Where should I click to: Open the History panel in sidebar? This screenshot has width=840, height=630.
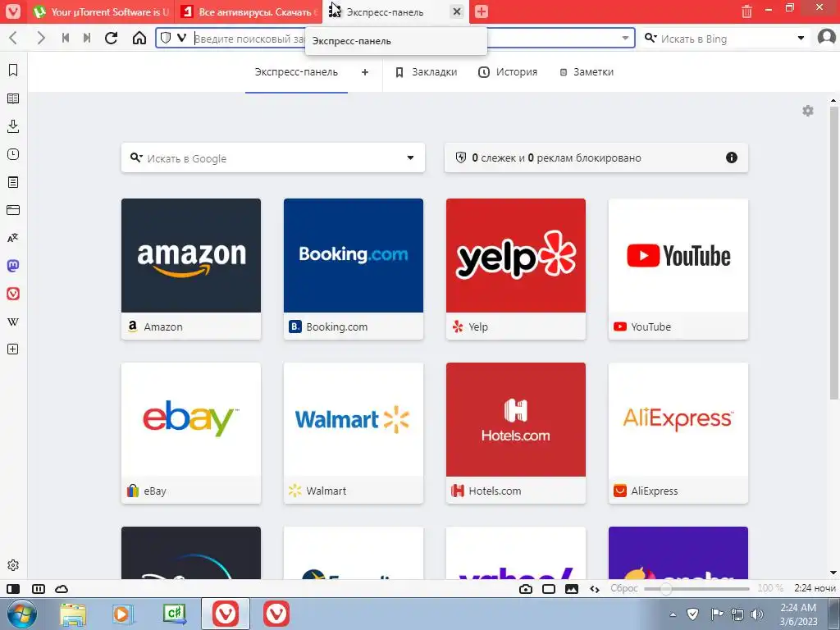(x=13, y=154)
